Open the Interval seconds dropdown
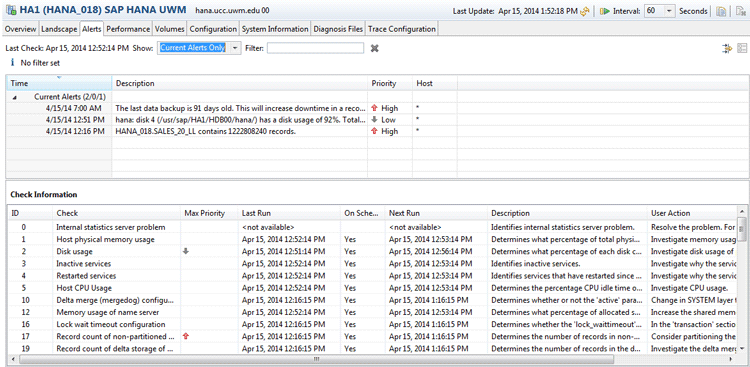The height and width of the screenshot is (367, 750). click(x=670, y=11)
